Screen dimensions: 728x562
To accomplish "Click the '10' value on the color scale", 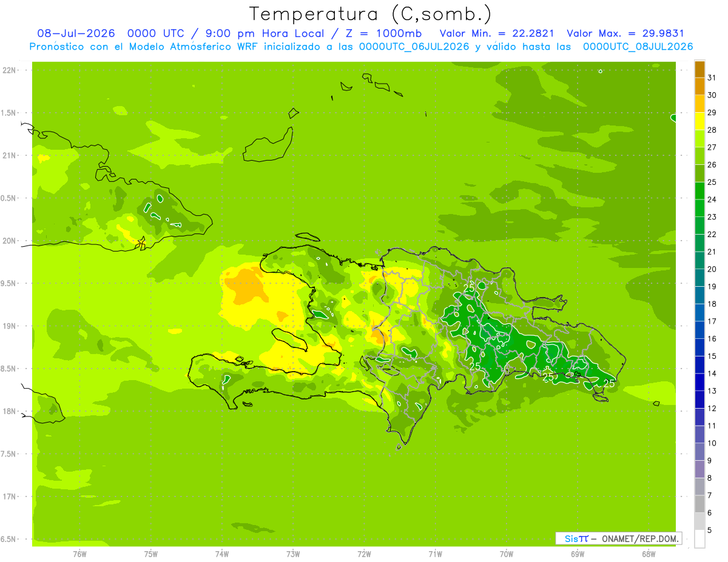I will 712,444.
